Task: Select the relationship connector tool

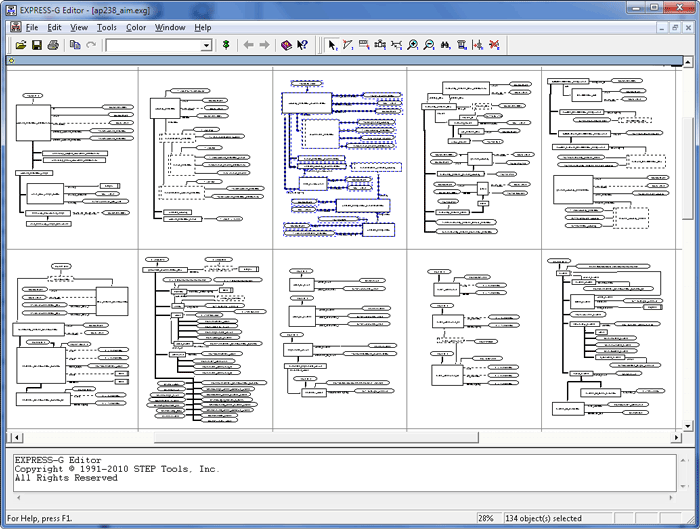Action: click(x=396, y=45)
